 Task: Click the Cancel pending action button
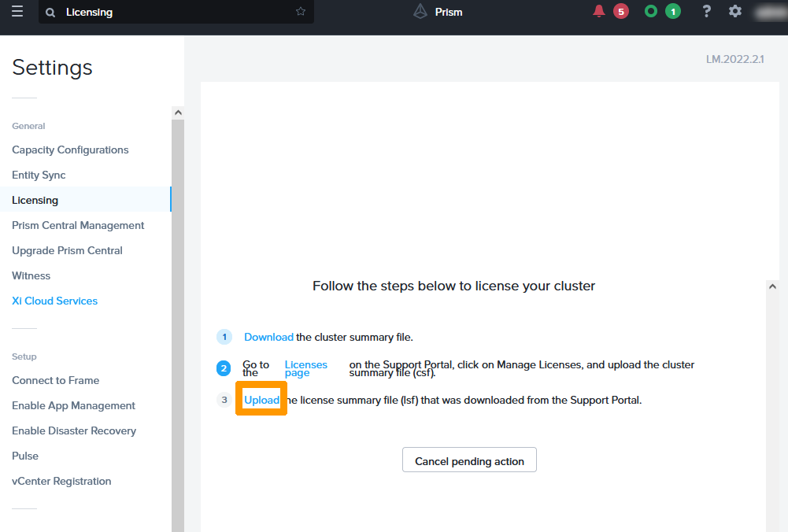click(x=469, y=460)
